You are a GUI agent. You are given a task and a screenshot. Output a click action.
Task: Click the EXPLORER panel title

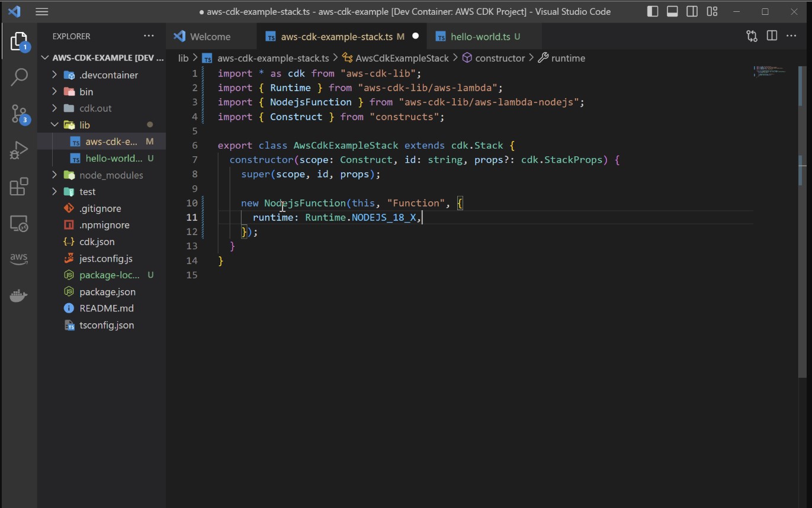pyautogui.click(x=71, y=36)
